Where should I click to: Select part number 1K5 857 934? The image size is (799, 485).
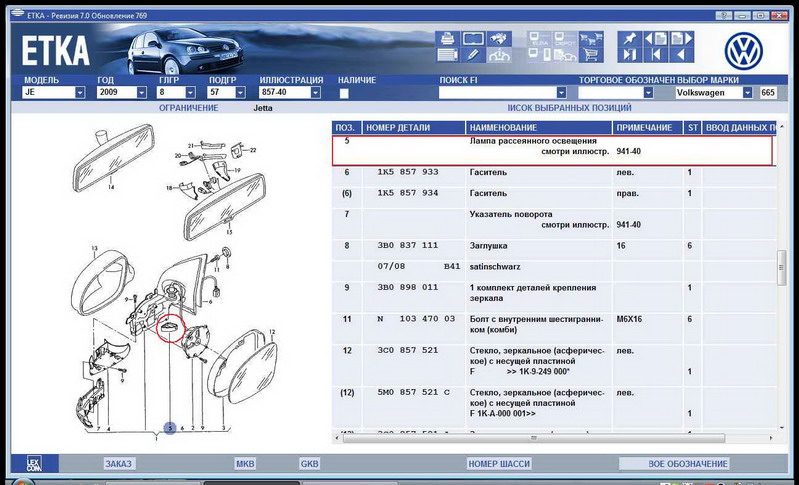(407, 193)
